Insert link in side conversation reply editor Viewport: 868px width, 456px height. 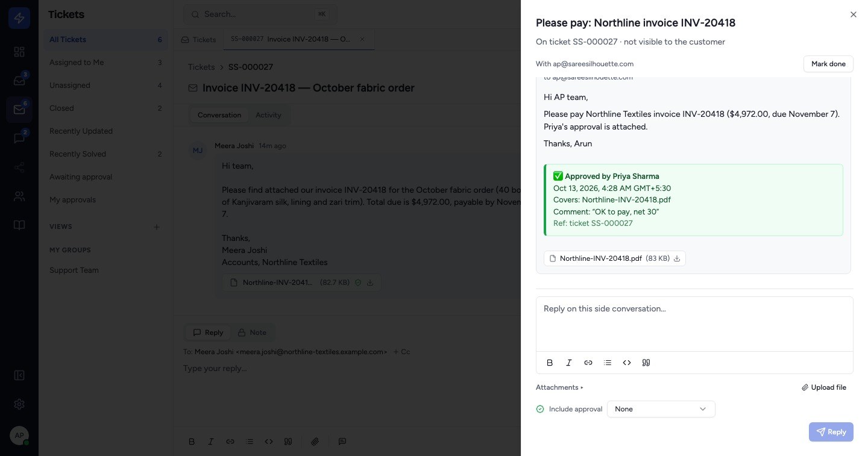pos(588,363)
